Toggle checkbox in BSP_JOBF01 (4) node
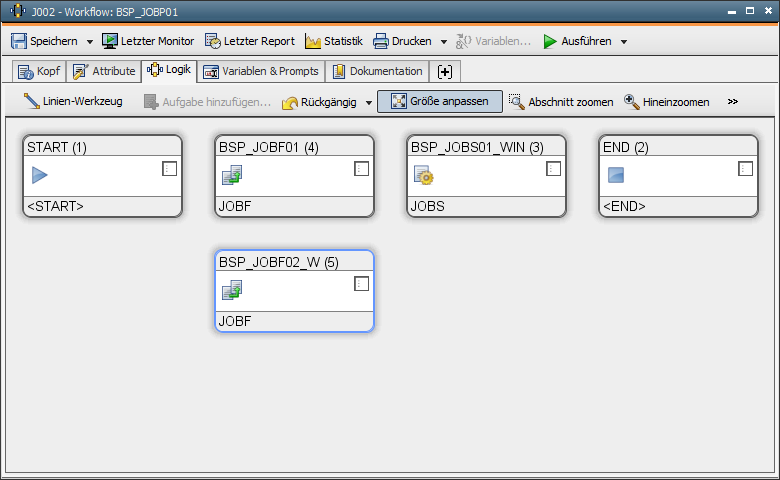Image resolution: width=780 pixels, height=480 pixels. [362, 169]
